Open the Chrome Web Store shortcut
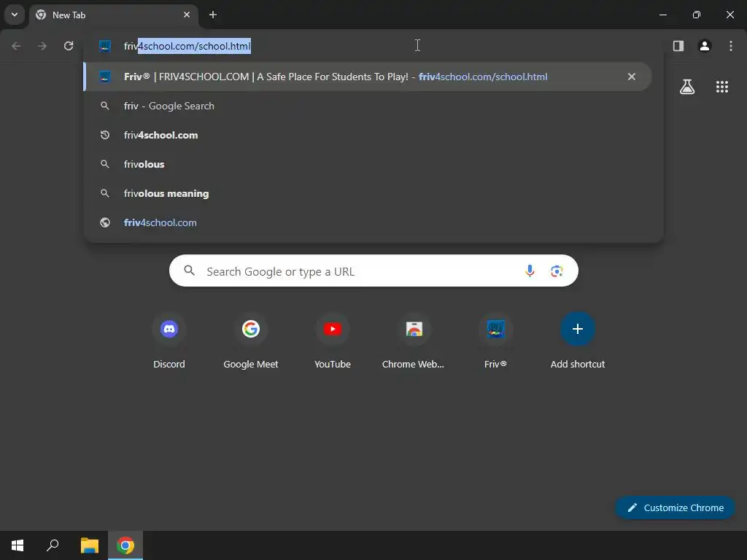This screenshot has height=560, width=747. coord(414,342)
